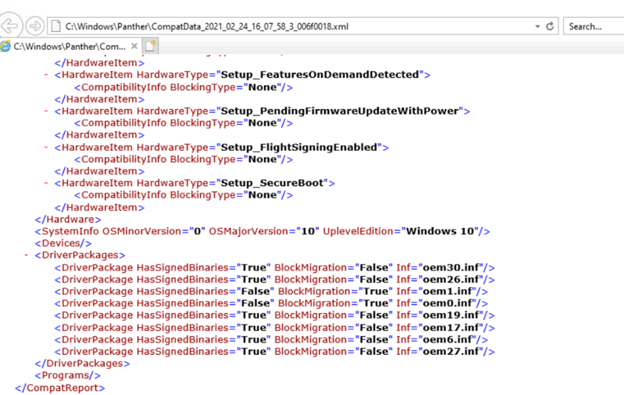Click the <Programs/> element

[x=68, y=375]
